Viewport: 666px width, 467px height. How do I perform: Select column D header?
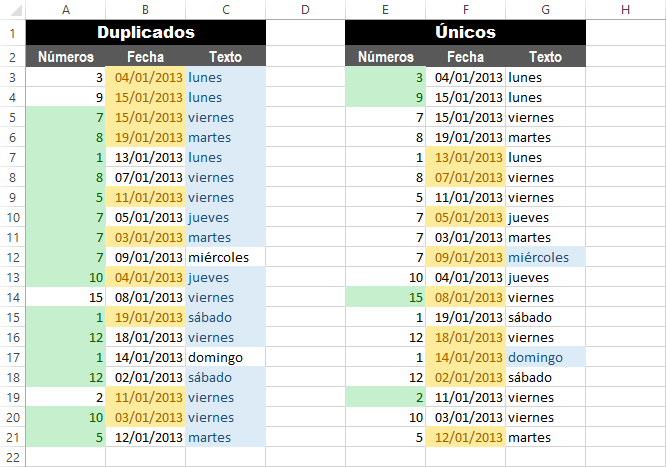pos(305,10)
